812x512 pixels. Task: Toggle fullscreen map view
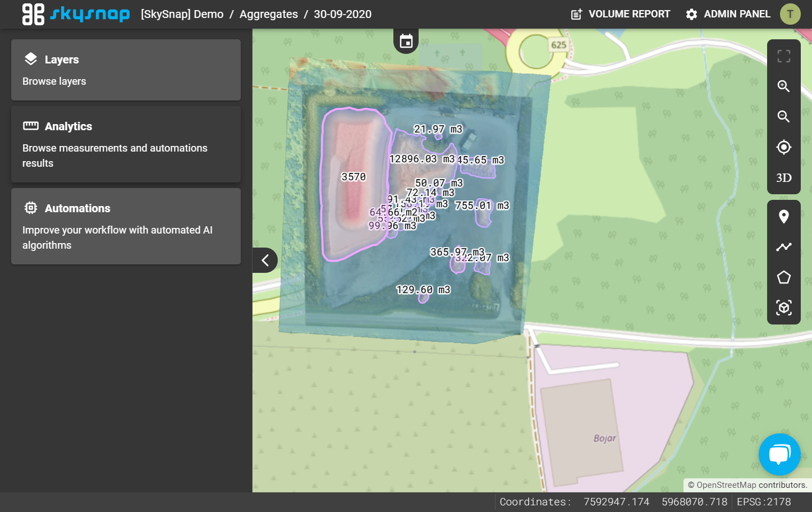tap(784, 56)
